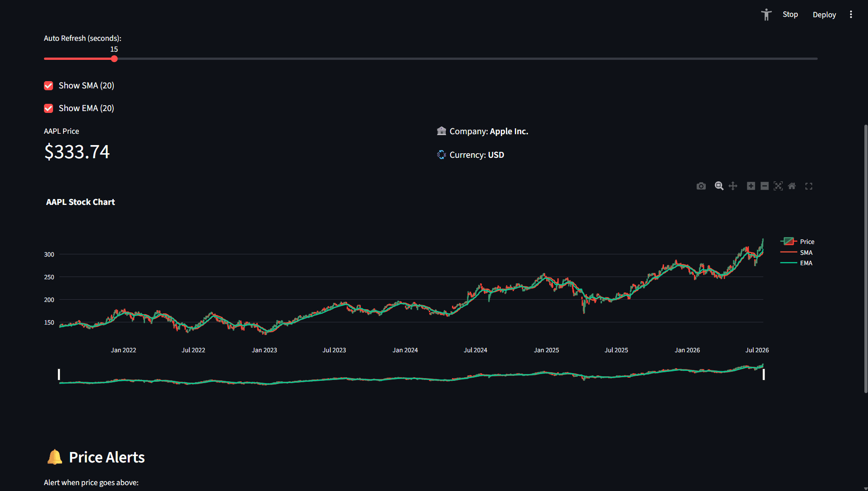The width and height of the screenshot is (868, 491).
Task: Click the 150 y-axis label
Action: (49, 322)
